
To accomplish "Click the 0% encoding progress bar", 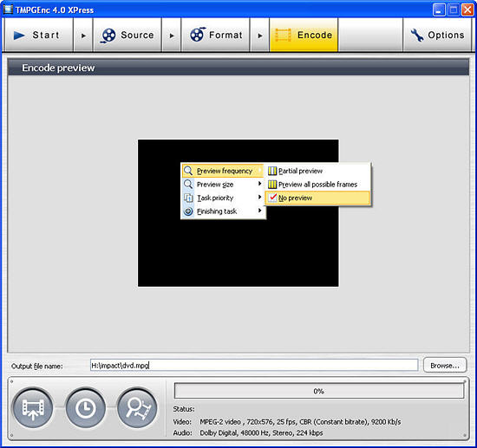I will (x=318, y=391).
